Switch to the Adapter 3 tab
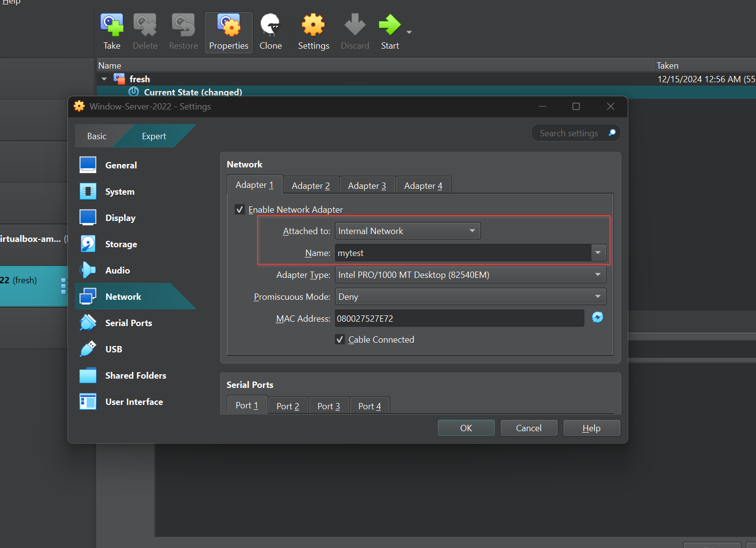The image size is (756, 548). tap(367, 186)
